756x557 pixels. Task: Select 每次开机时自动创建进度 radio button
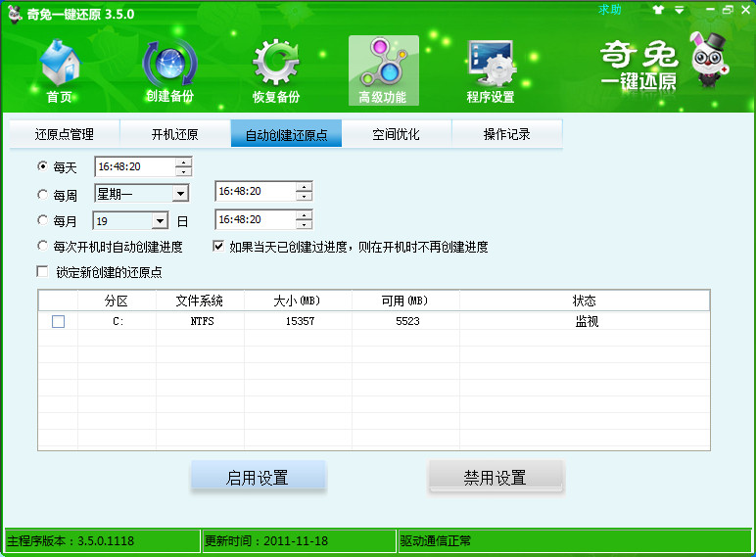(43, 246)
